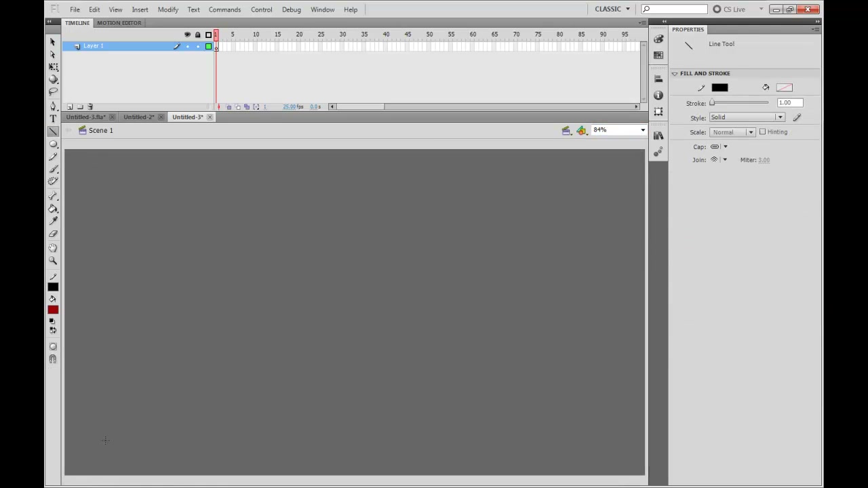
Task: Open the Color panel palette icon
Action: click(658, 39)
